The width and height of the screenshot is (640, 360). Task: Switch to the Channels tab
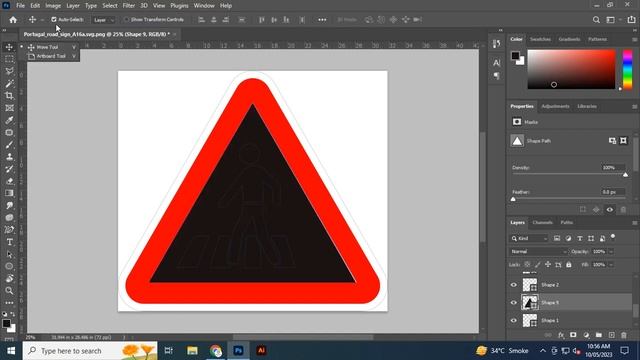(x=542, y=222)
